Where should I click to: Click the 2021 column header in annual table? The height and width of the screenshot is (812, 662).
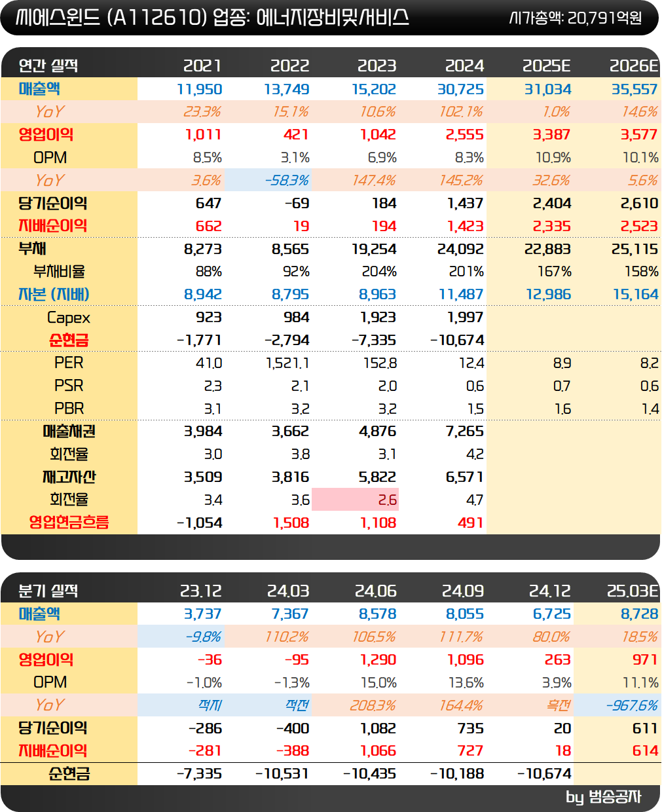(202, 65)
